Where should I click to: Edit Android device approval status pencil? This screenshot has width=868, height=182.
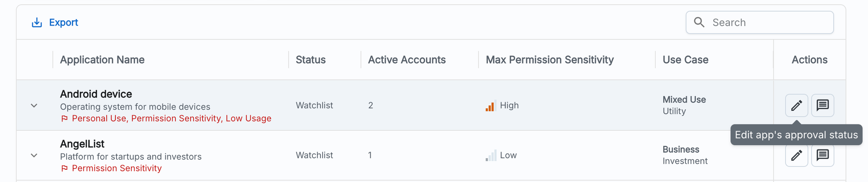click(796, 105)
